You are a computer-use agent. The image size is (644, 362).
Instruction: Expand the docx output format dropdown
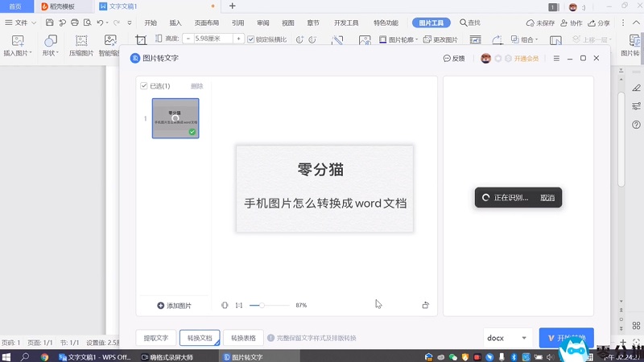pos(524,339)
